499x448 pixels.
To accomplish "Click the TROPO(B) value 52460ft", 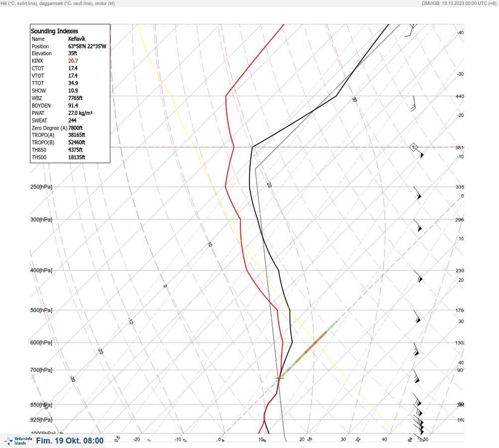I will [77, 143].
